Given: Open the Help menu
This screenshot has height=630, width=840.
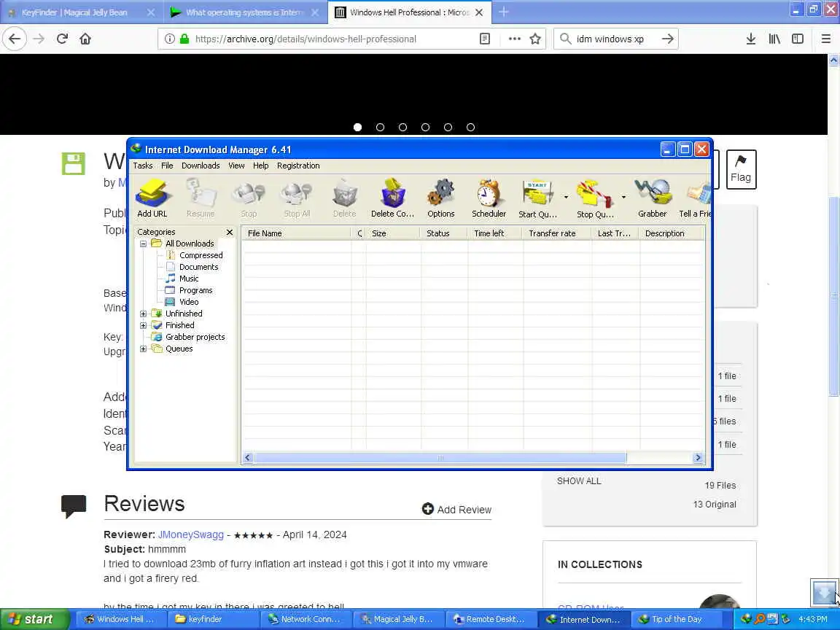Looking at the screenshot, I should [260, 166].
